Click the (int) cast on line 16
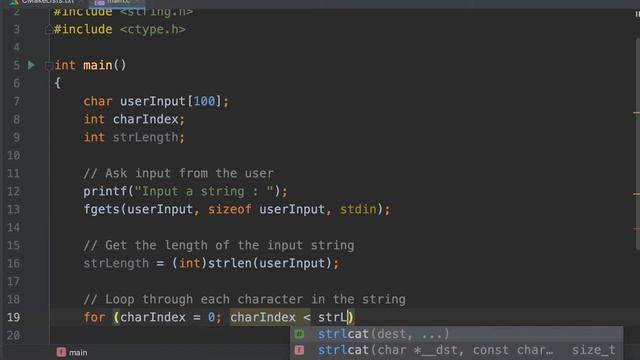The image size is (640, 360). [189, 263]
